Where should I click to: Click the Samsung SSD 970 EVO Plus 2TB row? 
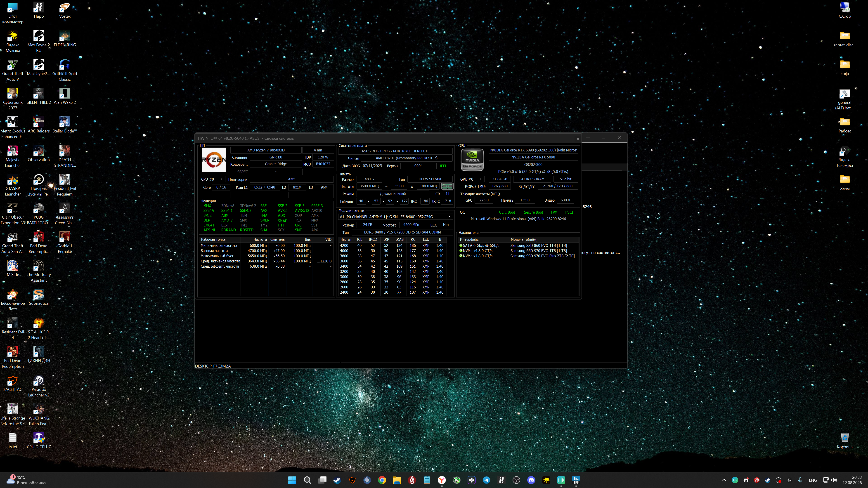518,256
